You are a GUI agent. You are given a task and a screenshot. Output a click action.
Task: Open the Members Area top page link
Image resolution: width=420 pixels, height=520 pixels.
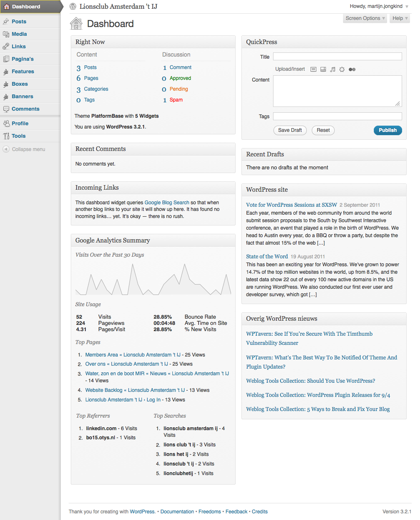(x=133, y=355)
